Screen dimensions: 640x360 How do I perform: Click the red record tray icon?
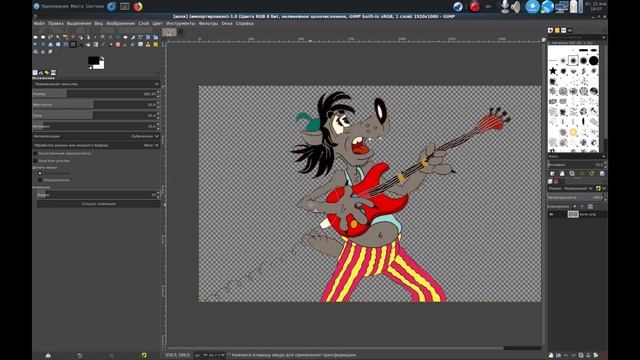pyautogui.click(x=474, y=7)
